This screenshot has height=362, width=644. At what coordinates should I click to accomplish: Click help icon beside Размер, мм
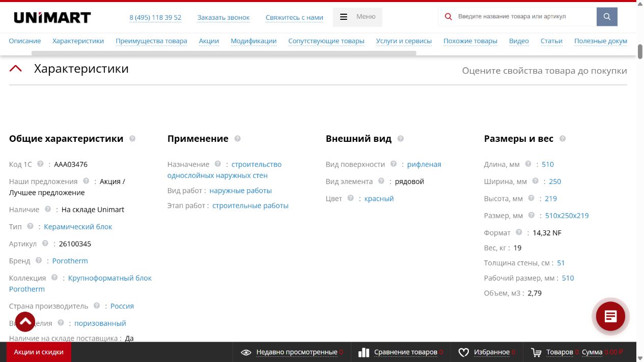click(x=531, y=215)
